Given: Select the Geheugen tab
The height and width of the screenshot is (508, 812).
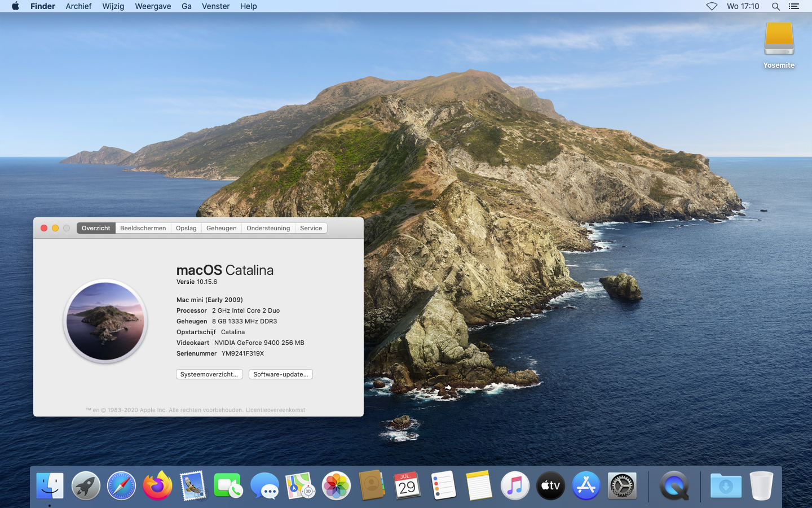Looking at the screenshot, I should tap(221, 228).
